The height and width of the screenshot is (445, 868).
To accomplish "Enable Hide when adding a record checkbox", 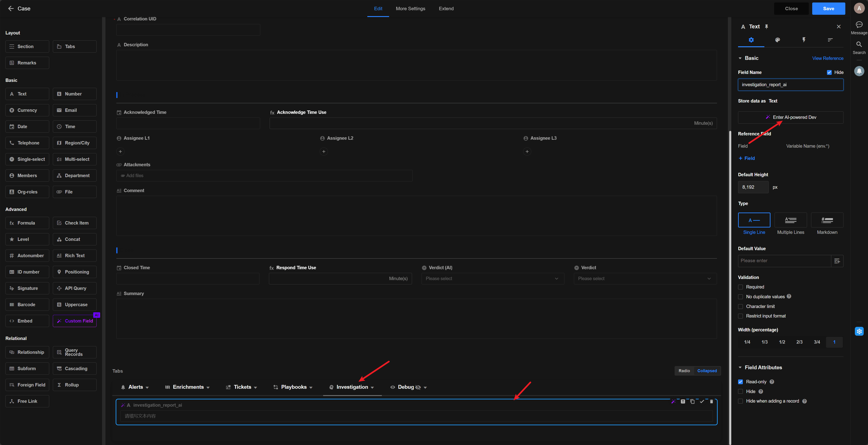I will tap(740, 401).
